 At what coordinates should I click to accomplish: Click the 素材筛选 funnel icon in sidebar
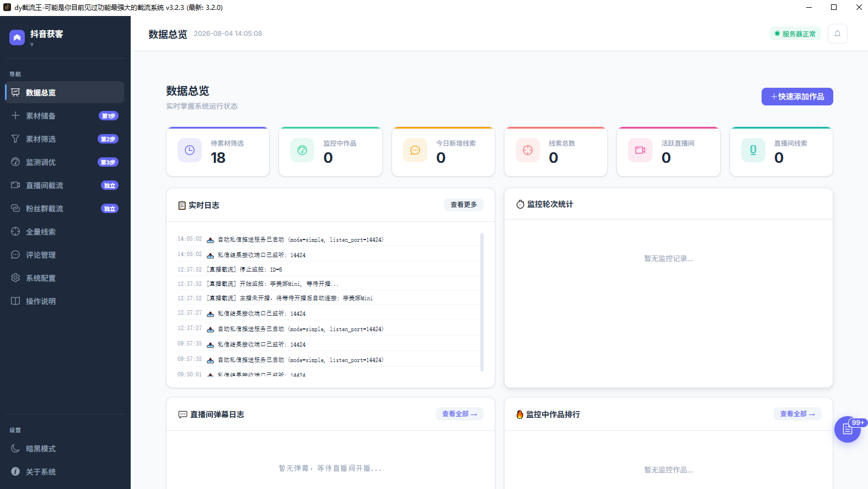(15, 139)
